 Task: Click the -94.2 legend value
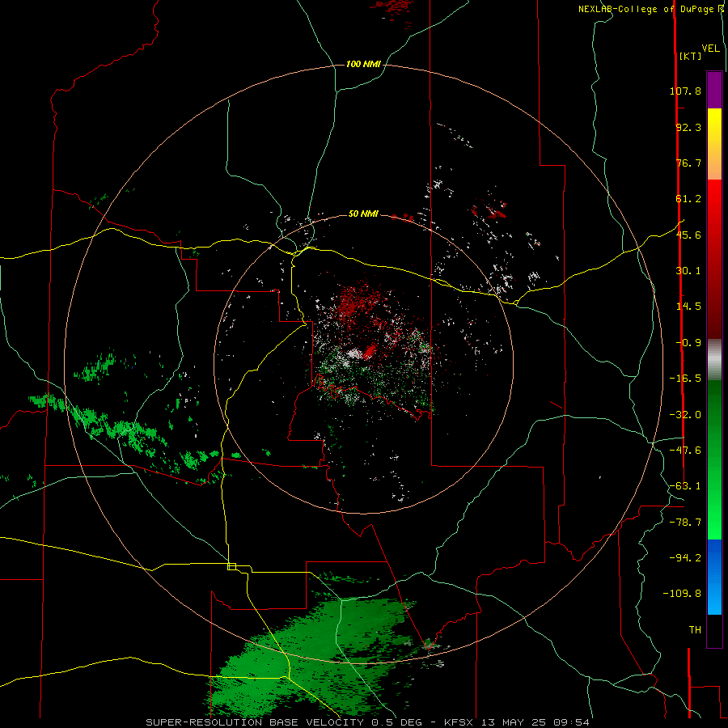[685, 557]
